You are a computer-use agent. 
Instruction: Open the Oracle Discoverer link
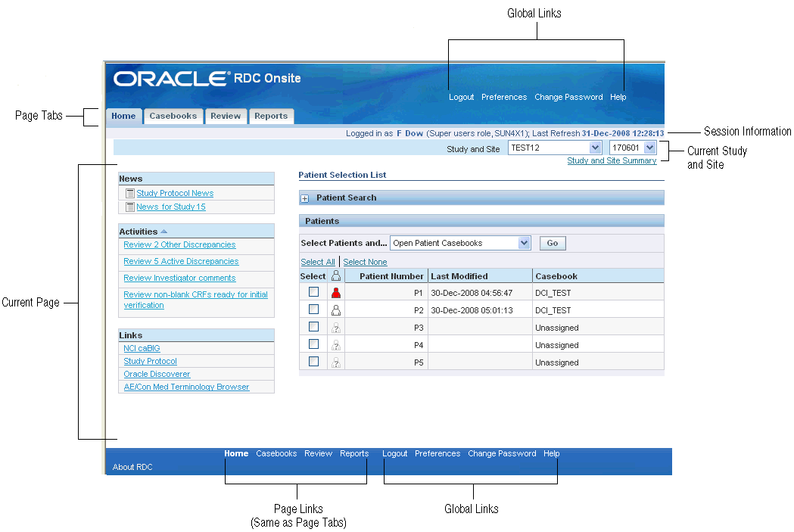[157, 374]
